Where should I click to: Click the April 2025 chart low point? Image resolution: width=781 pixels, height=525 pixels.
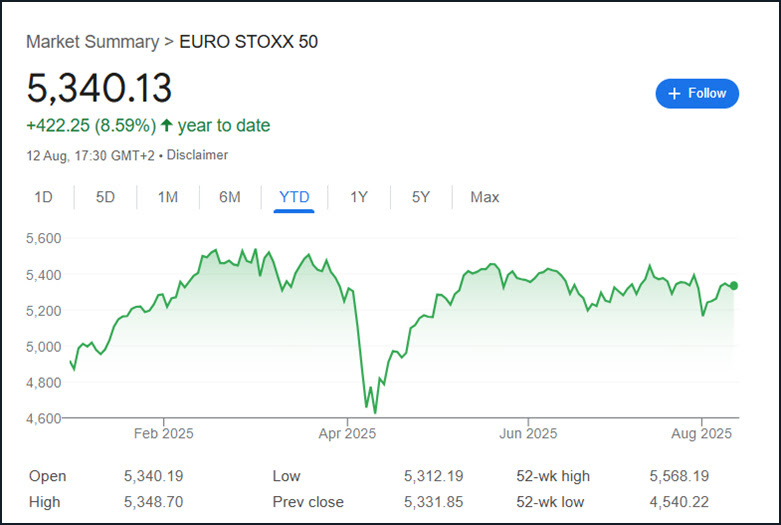click(375, 411)
